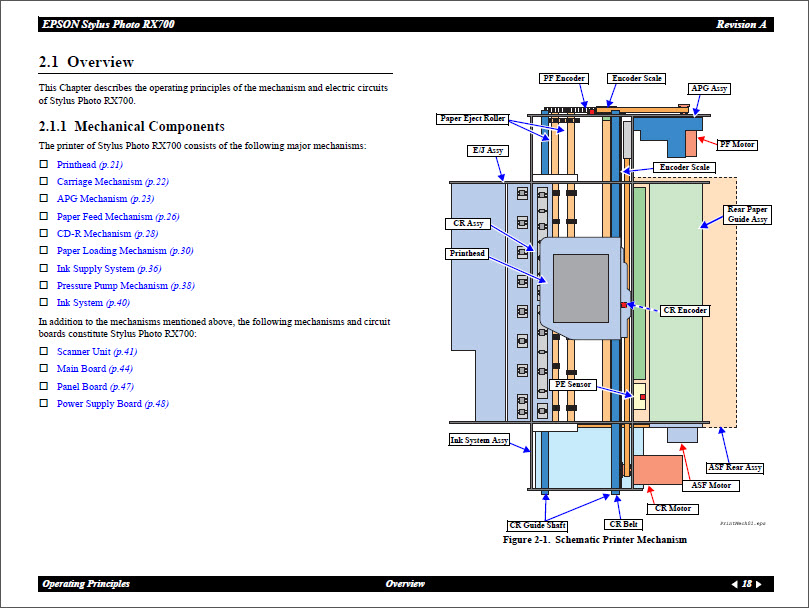Go to previous page using left arrow
This screenshot has height=608, width=809.
735,584
